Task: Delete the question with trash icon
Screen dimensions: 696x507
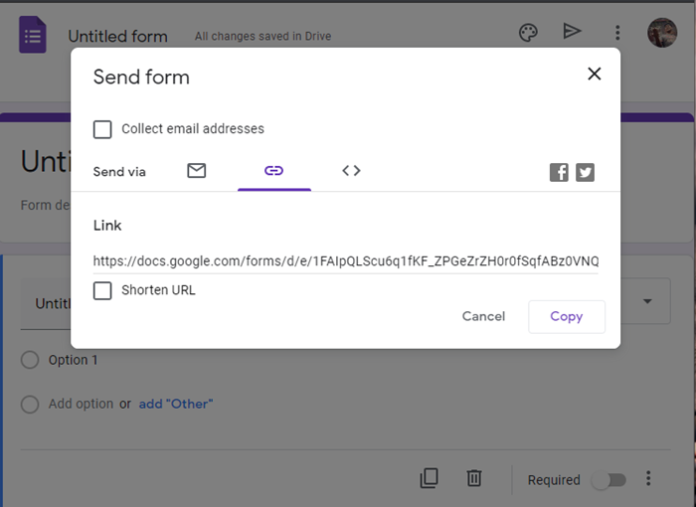Action: [x=474, y=478]
